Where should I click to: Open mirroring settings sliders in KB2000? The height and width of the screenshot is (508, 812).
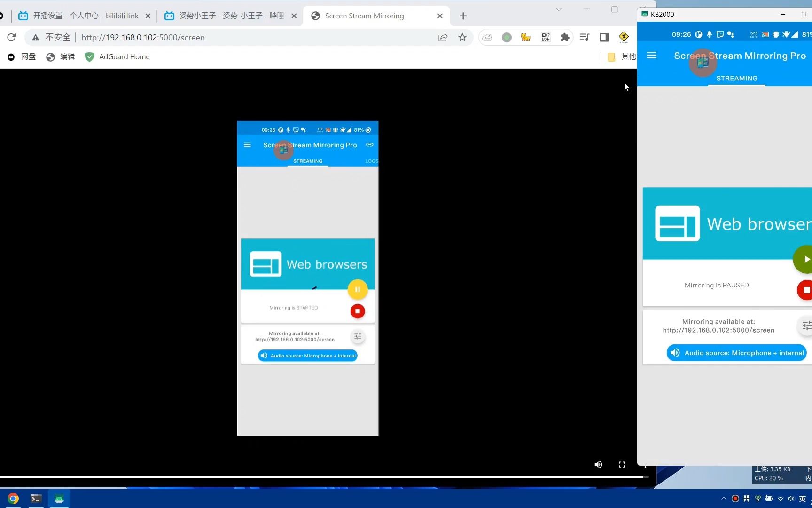click(x=805, y=325)
